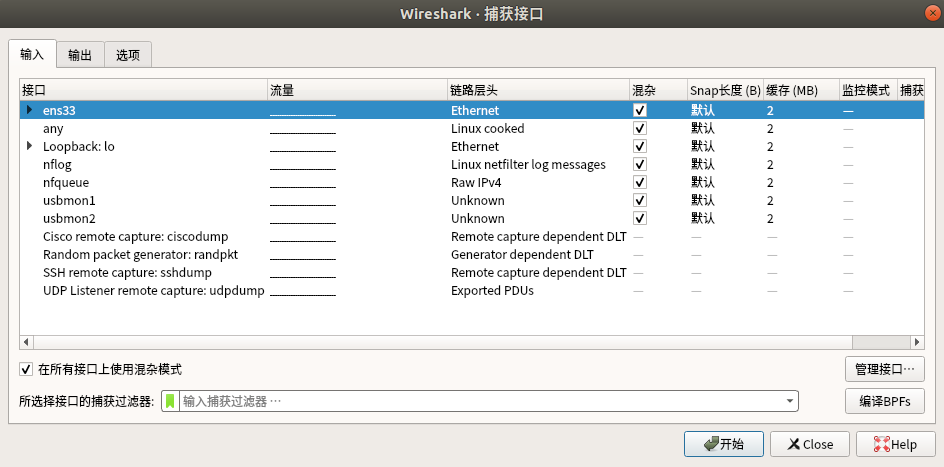The height and width of the screenshot is (467, 944).
Task: Start capture with the 开始 shark fin button
Action: (x=724, y=445)
